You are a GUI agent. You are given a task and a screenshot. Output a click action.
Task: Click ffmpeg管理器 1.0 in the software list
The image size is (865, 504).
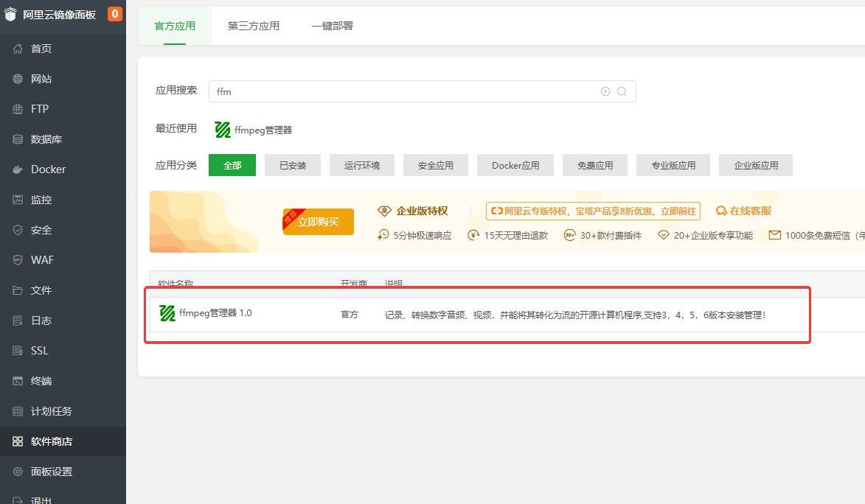[x=215, y=313]
